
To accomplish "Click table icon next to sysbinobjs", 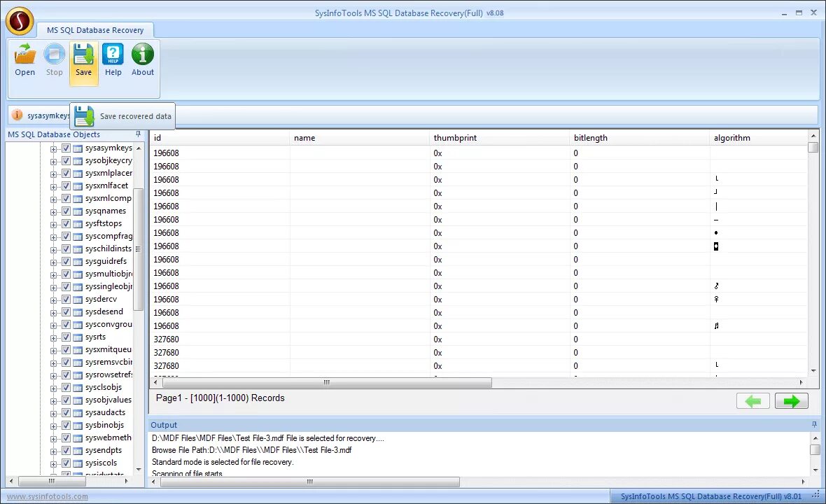I will click(78, 426).
